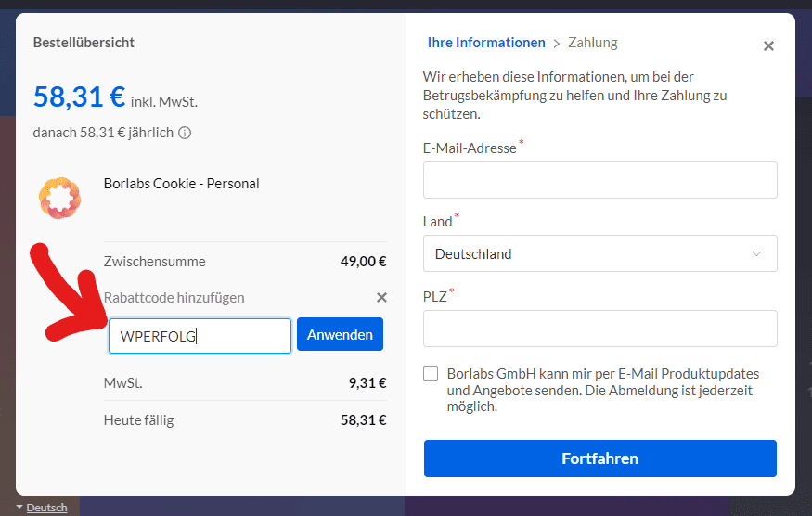The image size is (812, 516).
Task: Click the Zwischensumme label
Action: point(154,262)
